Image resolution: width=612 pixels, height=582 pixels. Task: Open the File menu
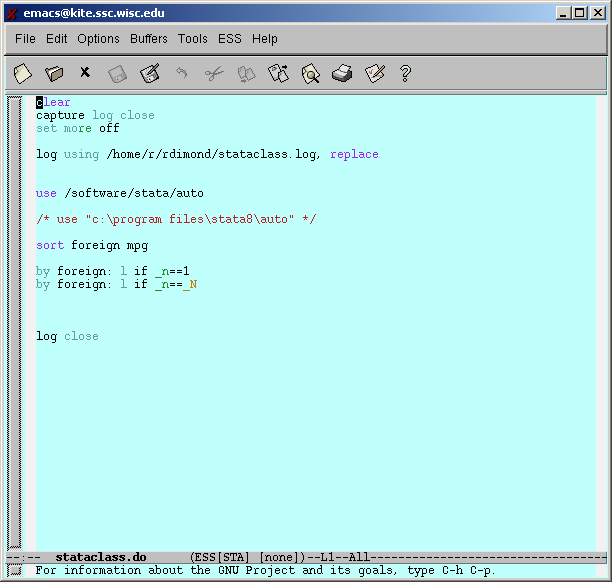25,39
